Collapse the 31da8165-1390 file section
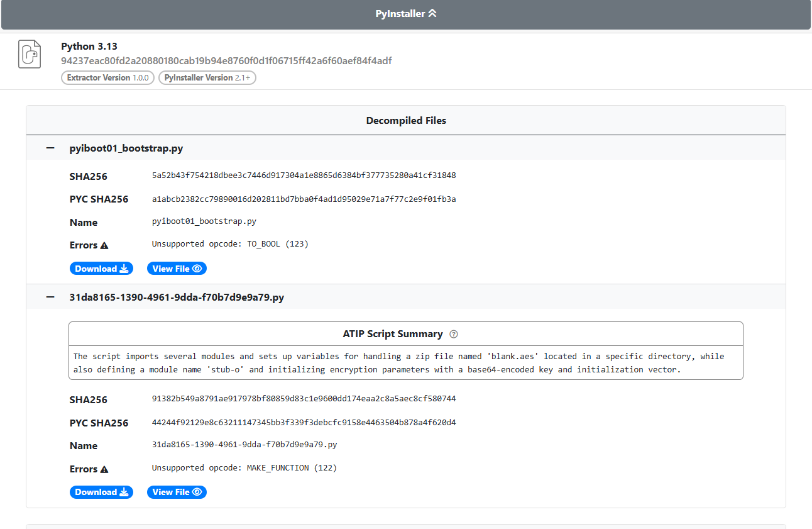This screenshot has height=529, width=812. 50,296
